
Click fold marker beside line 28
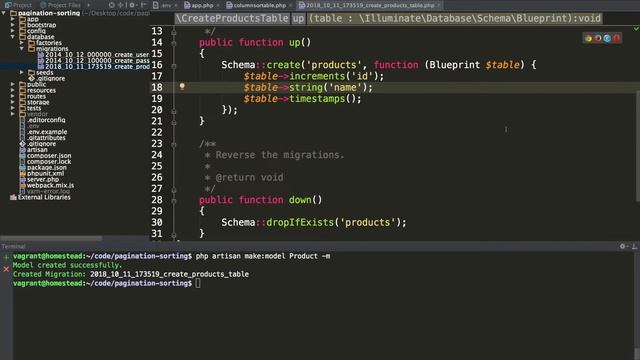pyautogui.click(x=174, y=200)
